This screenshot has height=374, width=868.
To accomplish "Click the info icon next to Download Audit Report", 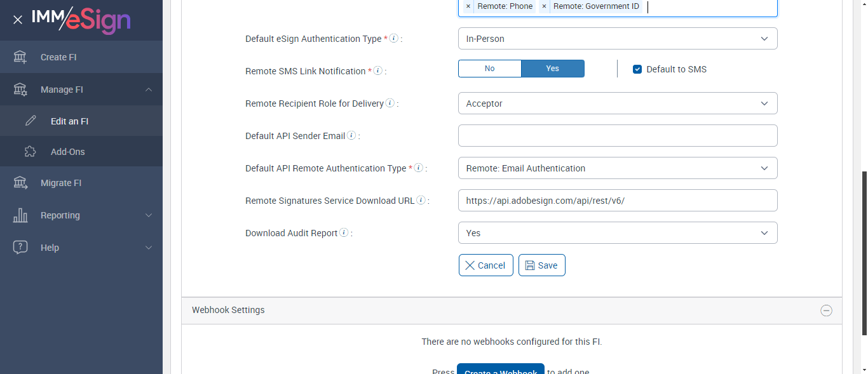I will pyautogui.click(x=344, y=233).
